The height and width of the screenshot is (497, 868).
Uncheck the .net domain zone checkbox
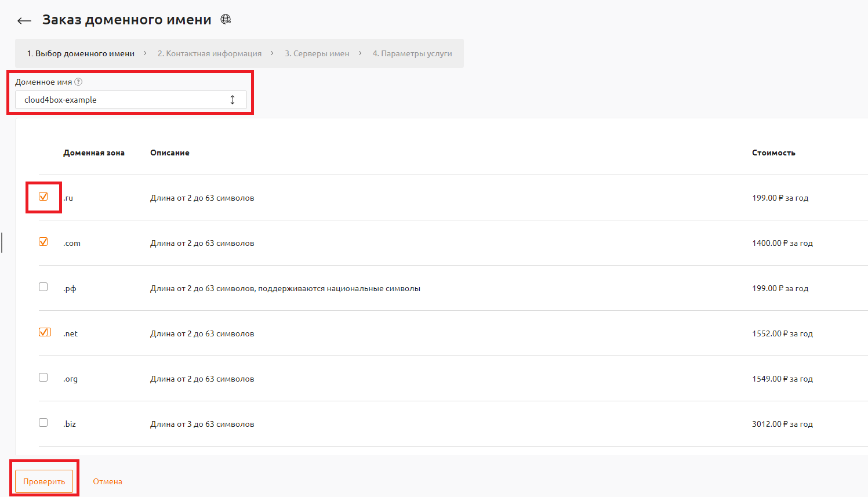(x=44, y=332)
